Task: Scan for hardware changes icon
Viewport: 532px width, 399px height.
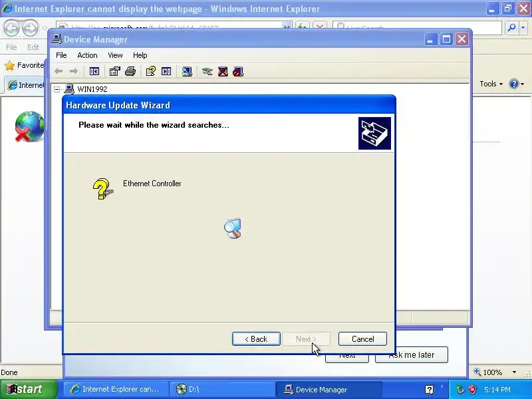Action: 187,71
